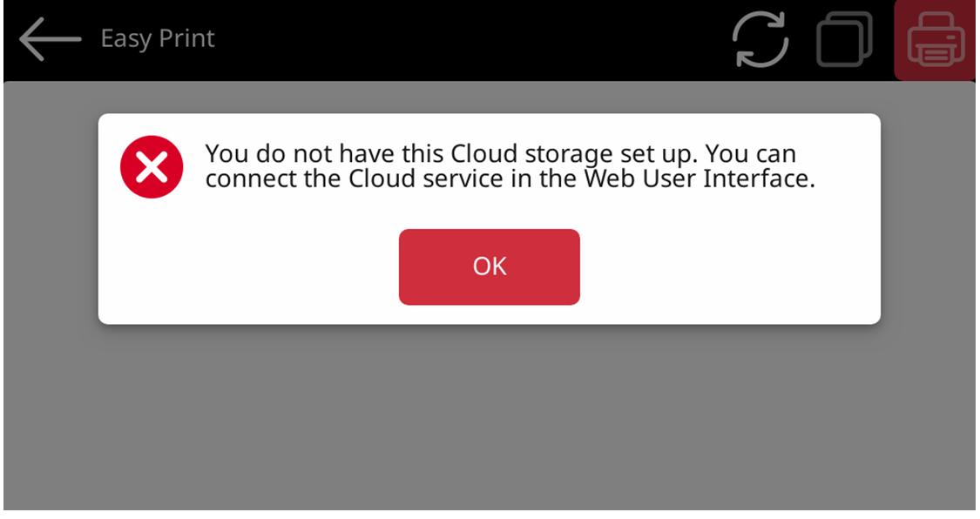Viewport: 980px width, 519px height.
Task: Click the refresh sync arrows icon
Action: click(x=760, y=39)
